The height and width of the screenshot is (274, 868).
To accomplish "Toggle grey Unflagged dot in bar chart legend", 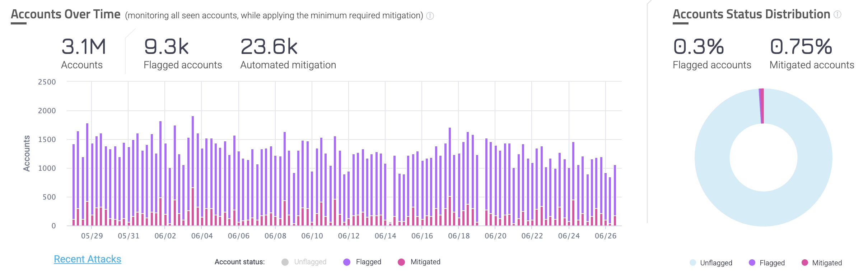I will [285, 262].
